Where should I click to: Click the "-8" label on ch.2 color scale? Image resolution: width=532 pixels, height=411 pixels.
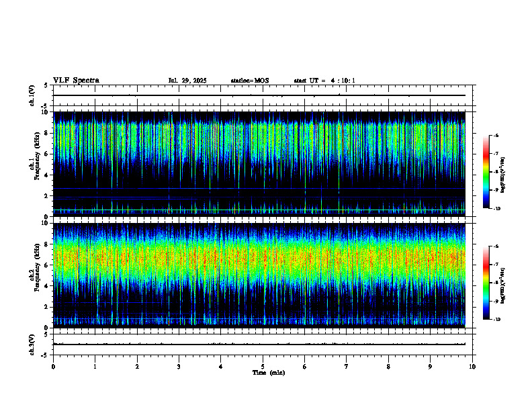pos(496,283)
